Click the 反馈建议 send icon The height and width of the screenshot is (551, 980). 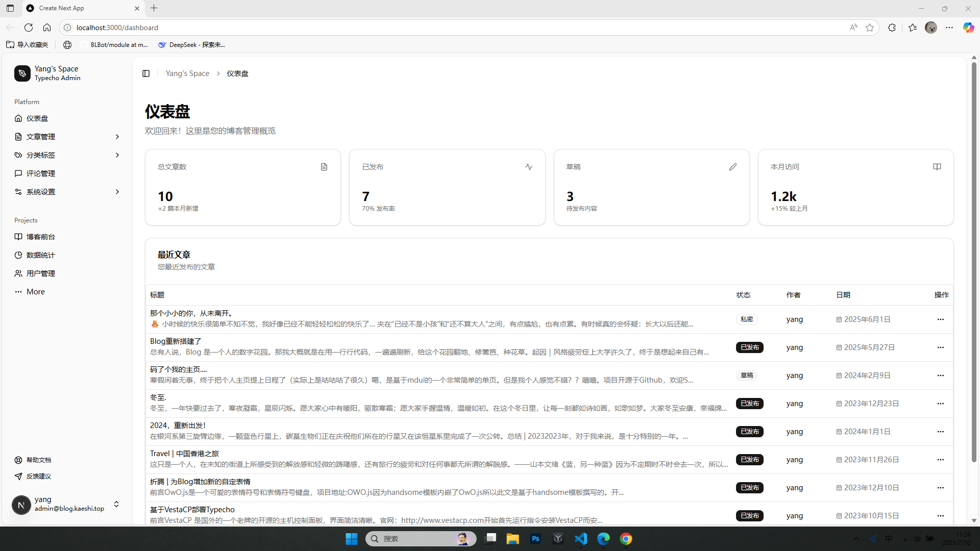tap(18, 477)
